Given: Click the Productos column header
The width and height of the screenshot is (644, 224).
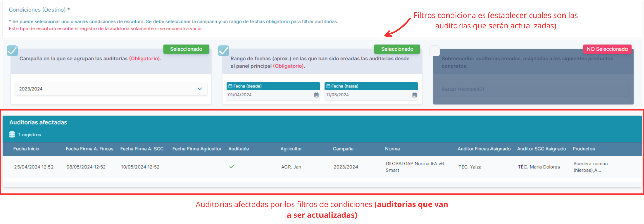Looking at the screenshot, I should pos(584,149).
